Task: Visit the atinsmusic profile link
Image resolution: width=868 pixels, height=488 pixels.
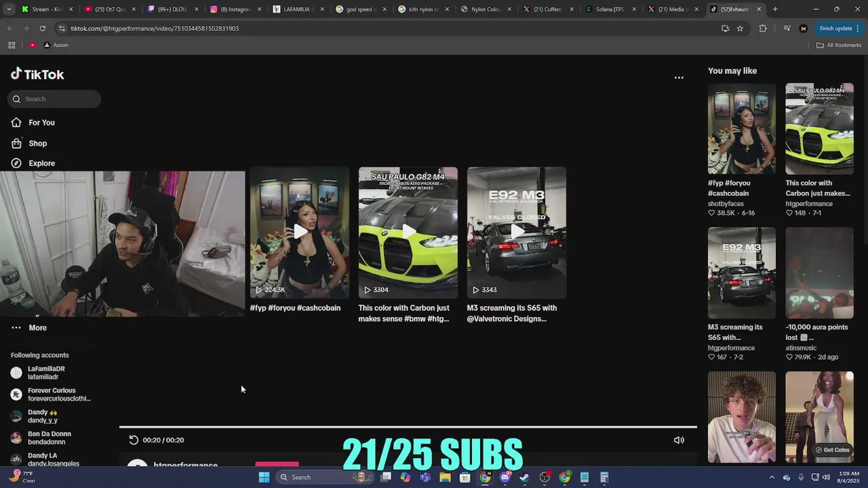Action: pos(801,348)
